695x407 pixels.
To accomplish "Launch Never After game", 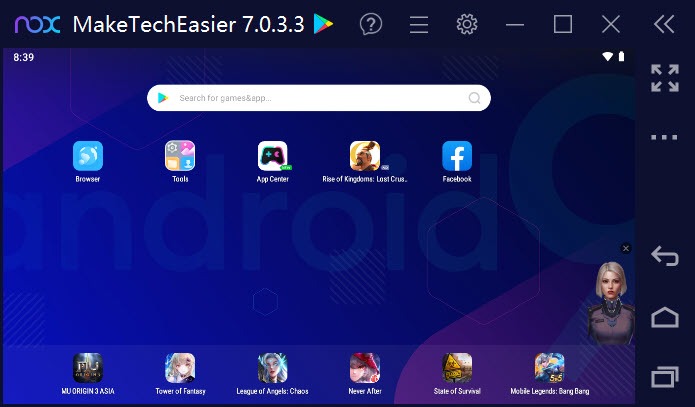I will tap(365, 368).
